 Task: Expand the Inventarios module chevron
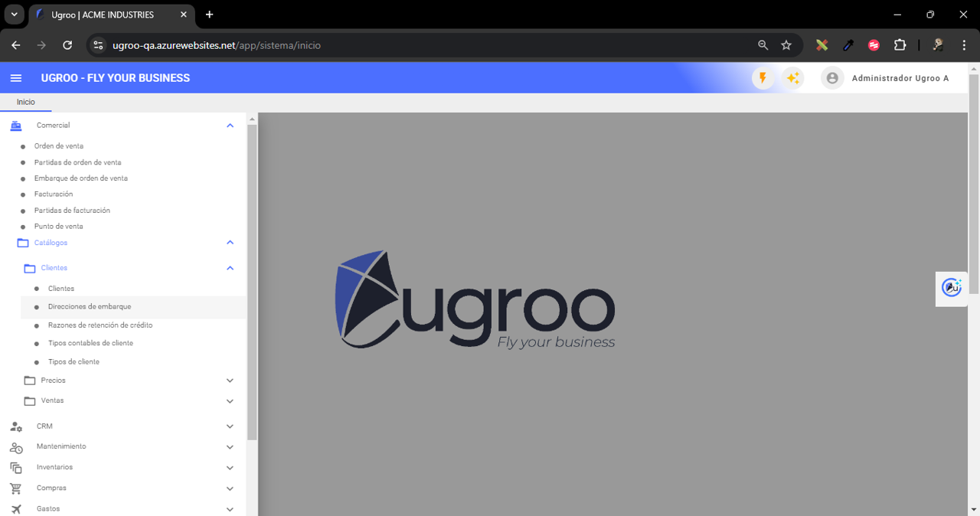230,468
